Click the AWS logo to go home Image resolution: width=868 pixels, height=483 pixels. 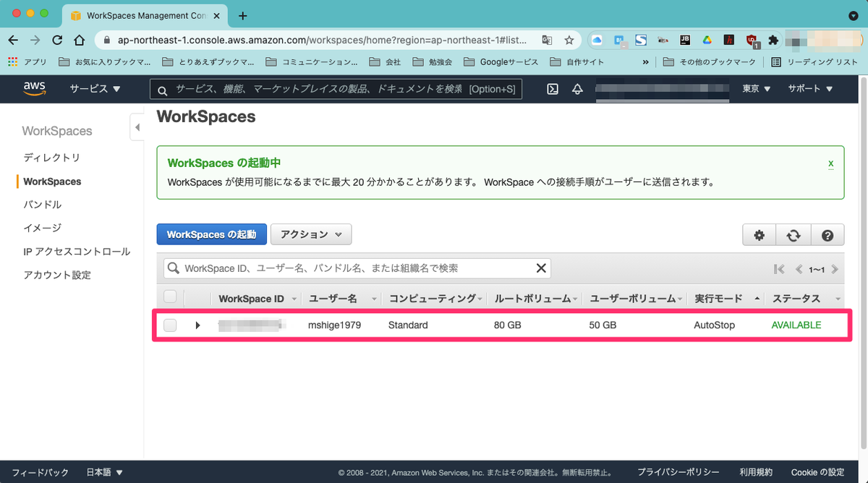34,88
